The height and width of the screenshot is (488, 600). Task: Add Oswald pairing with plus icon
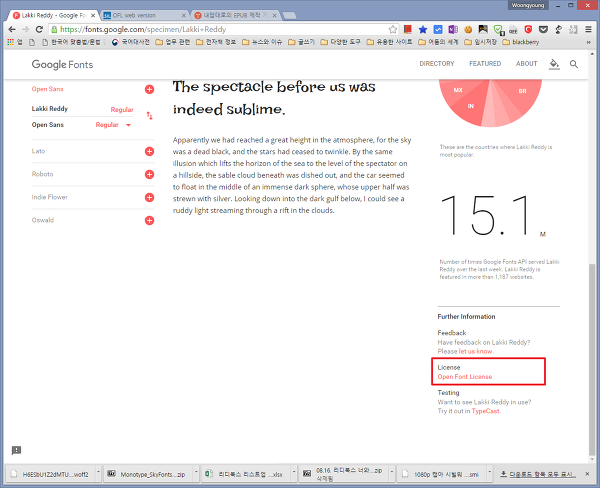point(149,220)
